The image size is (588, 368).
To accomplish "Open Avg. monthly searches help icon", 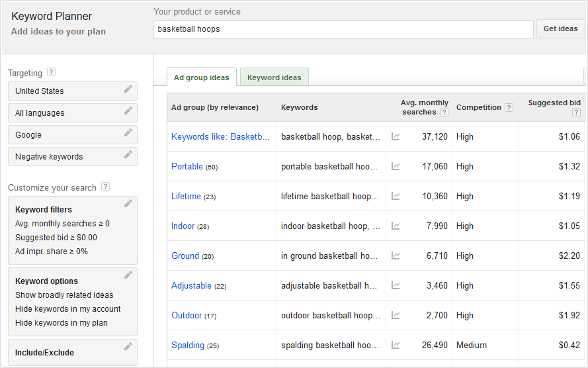I will point(444,112).
